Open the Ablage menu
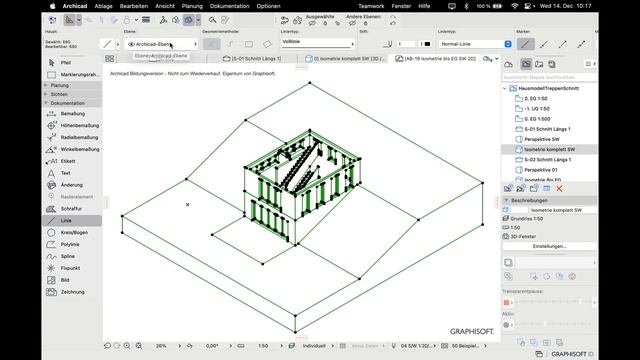 (103, 6)
